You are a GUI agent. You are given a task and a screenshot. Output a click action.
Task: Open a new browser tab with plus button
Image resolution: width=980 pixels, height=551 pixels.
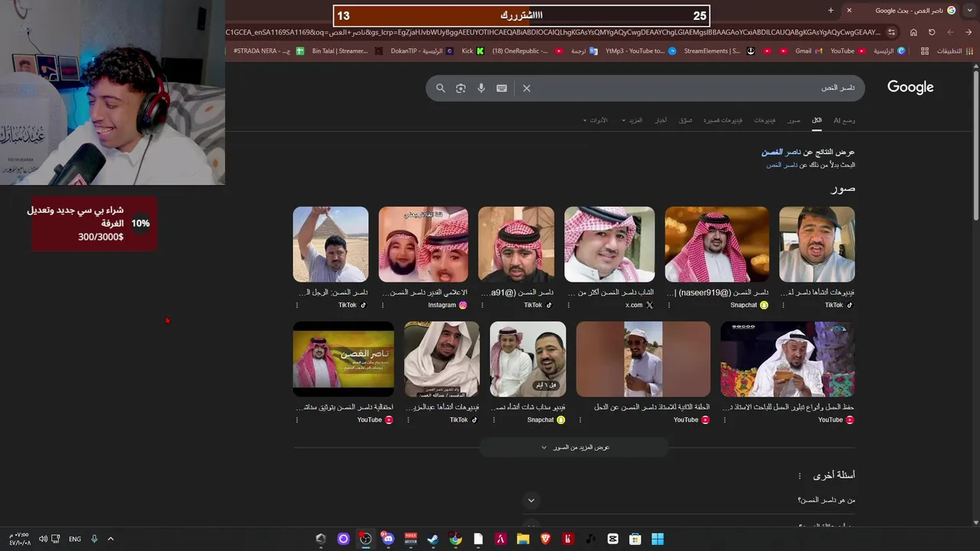[x=831, y=10]
